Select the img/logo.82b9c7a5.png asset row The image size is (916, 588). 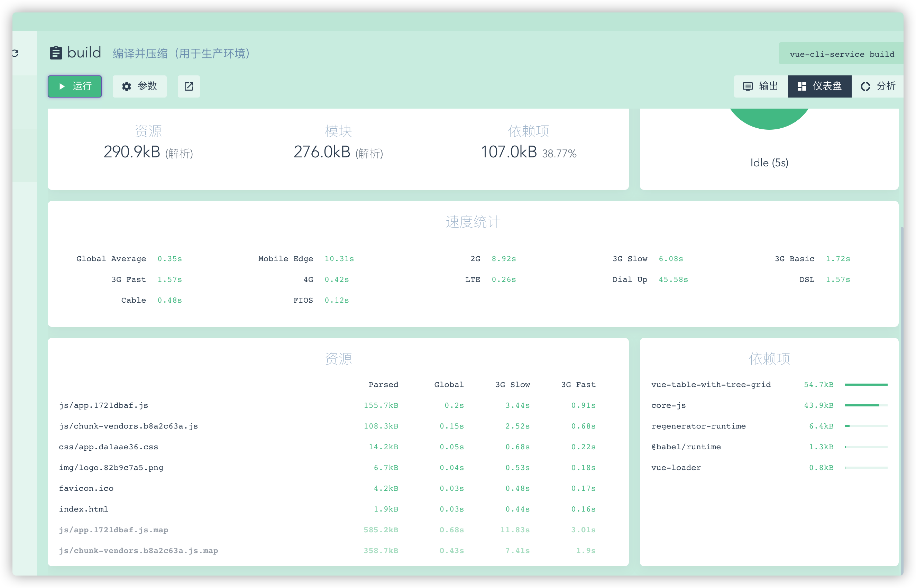338,467
